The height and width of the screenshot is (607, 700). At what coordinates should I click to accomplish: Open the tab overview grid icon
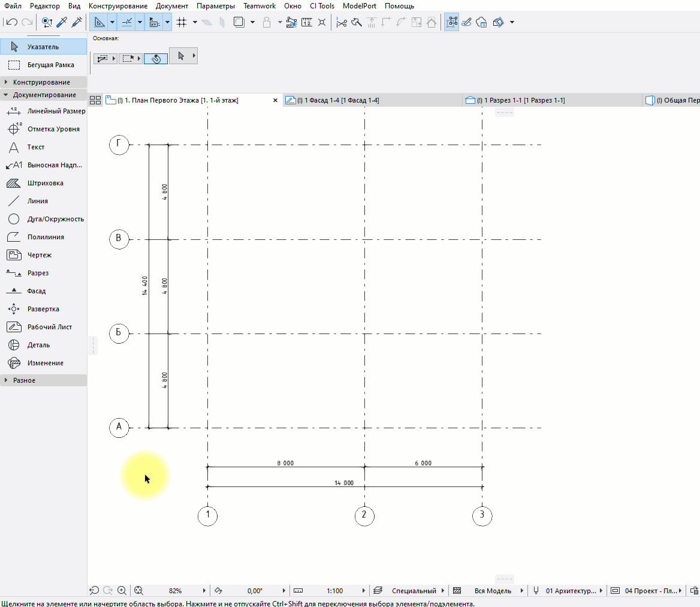tap(95, 100)
